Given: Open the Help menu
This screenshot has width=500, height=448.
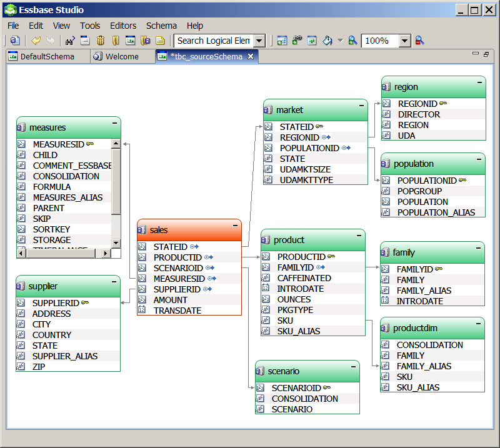Looking at the screenshot, I should tap(195, 26).
